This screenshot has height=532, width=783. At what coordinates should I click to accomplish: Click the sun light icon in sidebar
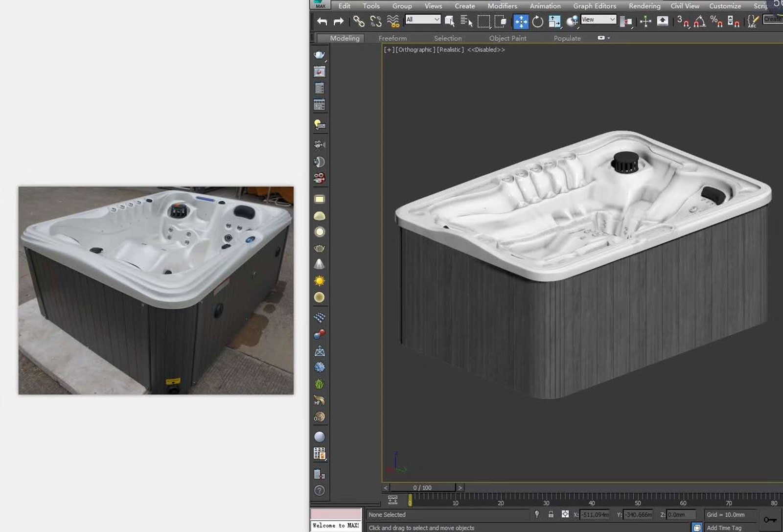[x=319, y=281]
